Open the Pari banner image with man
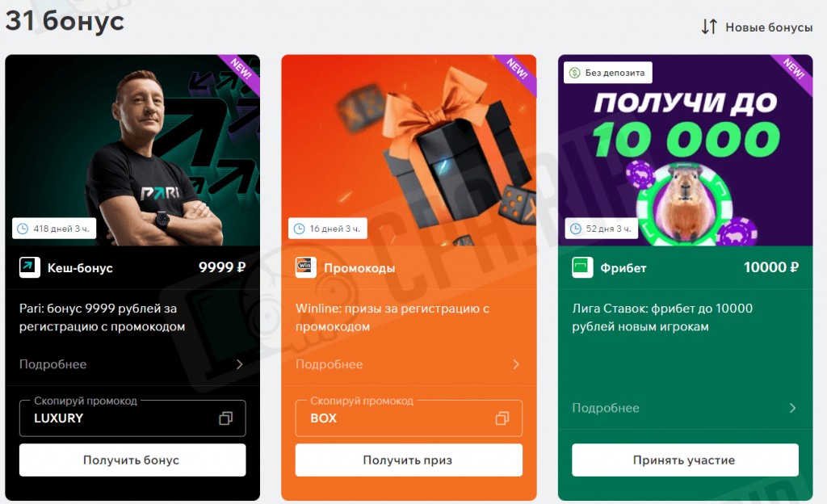 point(132,150)
